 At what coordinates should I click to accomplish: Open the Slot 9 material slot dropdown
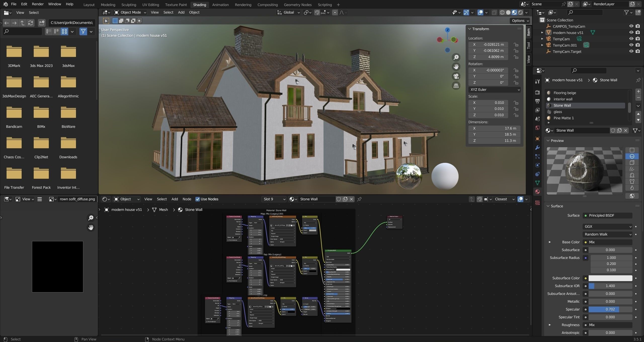[x=274, y=199]
